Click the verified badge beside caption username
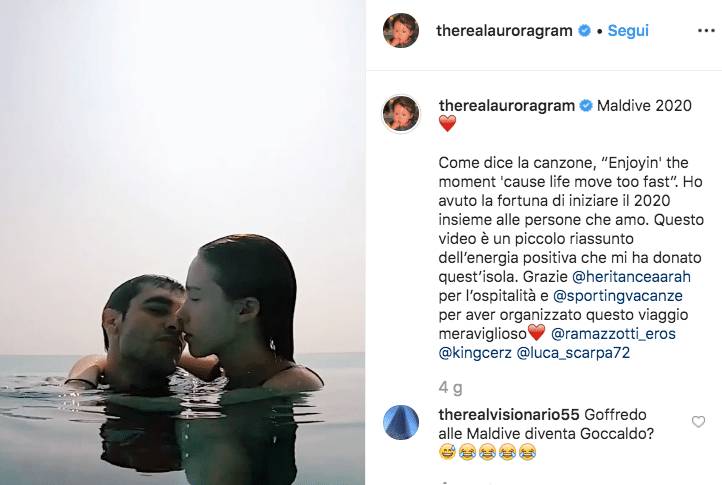 click(x=586, y=105)
